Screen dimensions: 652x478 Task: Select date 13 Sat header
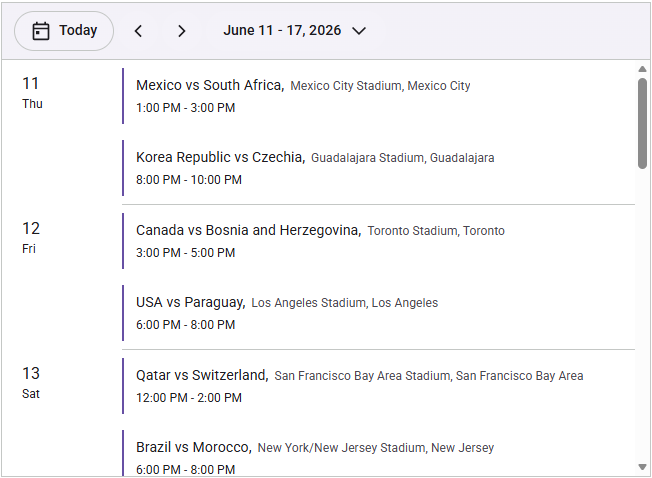(x=31, y=383)
